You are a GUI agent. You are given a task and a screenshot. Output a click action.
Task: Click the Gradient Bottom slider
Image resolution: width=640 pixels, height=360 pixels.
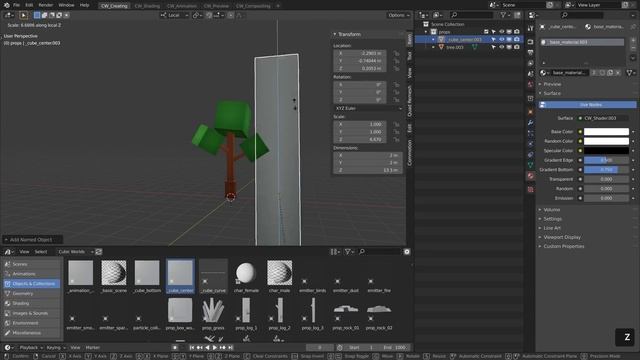(x=606, y=170)
